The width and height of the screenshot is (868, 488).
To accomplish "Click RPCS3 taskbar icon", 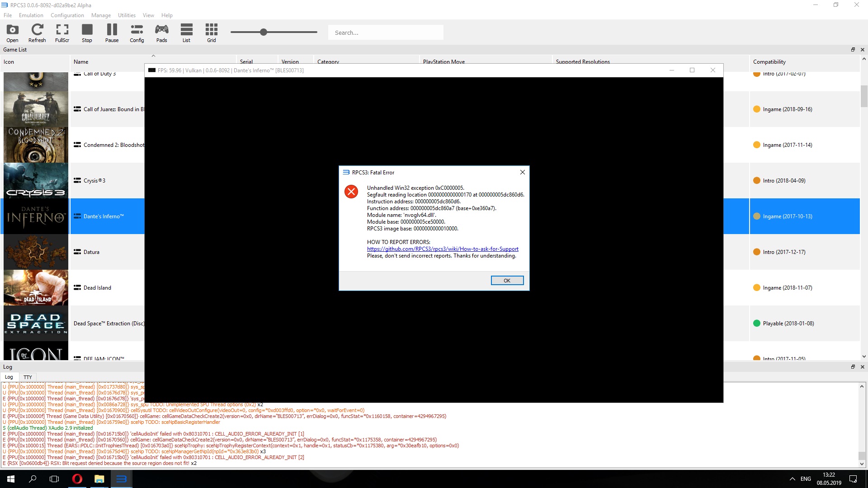I will pyautogui.click(x=121, y=479).
